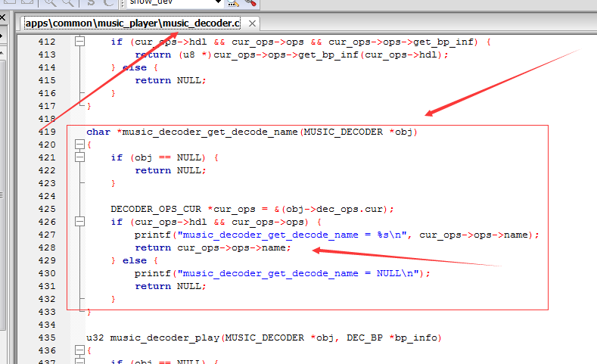Click 'if (obj == NULL)' on line 421
Image resolution: width=597 pixels, height=364 pixels.
click(x=158, y=157)
